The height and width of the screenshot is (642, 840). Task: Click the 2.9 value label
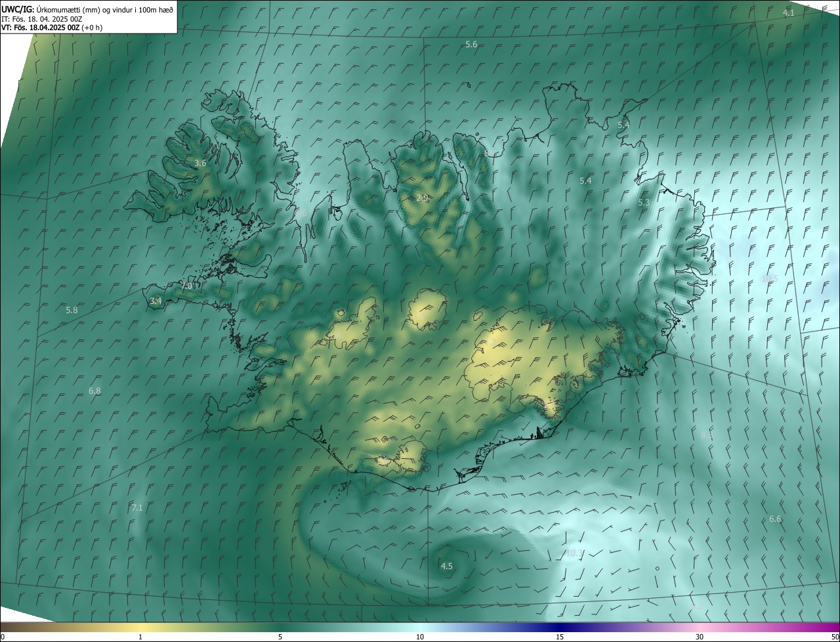click(x=422, y=198)
